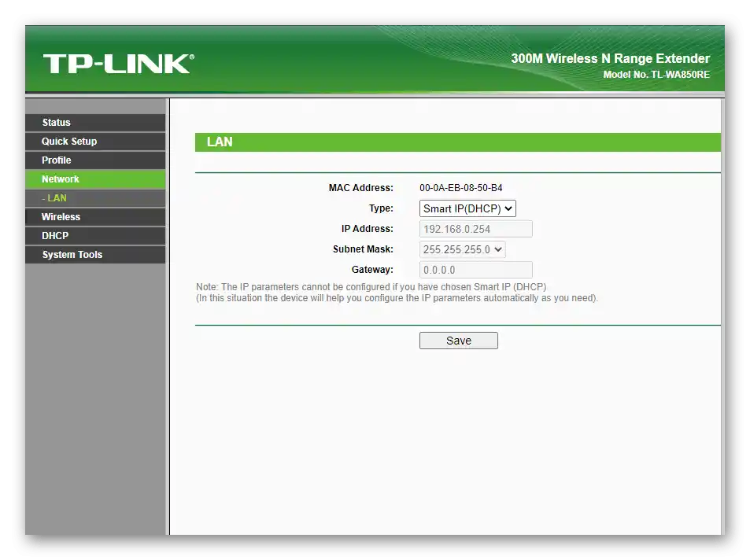Open the LAN submenu item
750x560 pixels.
(x=95, y=198)
